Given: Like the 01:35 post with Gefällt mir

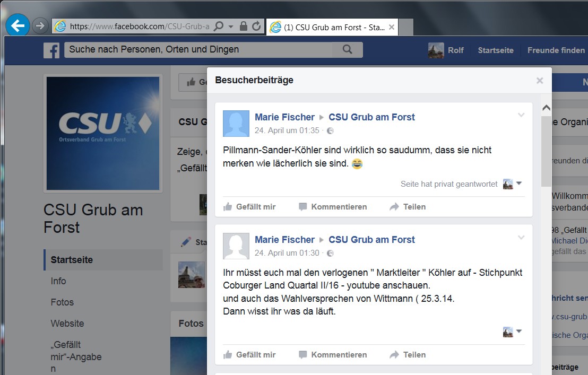Looking at the screenshot, I should point(249,207).
